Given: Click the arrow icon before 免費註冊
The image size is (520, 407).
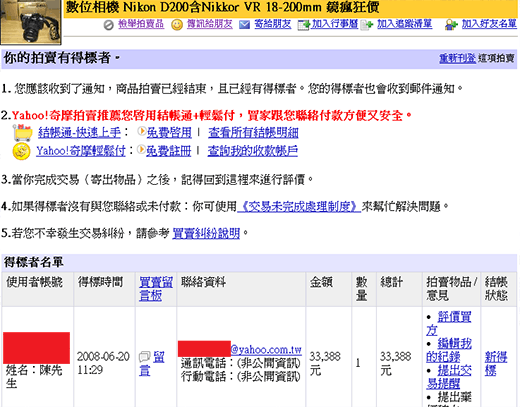Looking at the screenshot, I should 141,150.
